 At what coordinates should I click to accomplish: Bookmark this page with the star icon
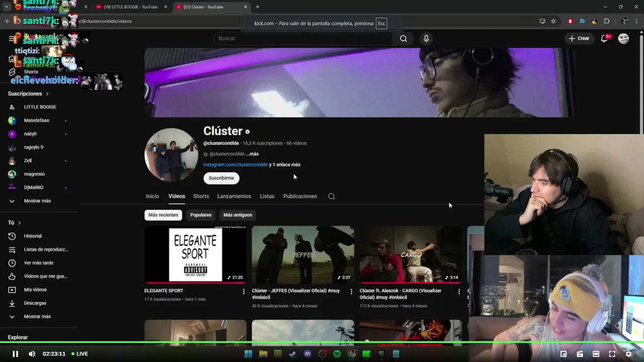coord(553,21)
